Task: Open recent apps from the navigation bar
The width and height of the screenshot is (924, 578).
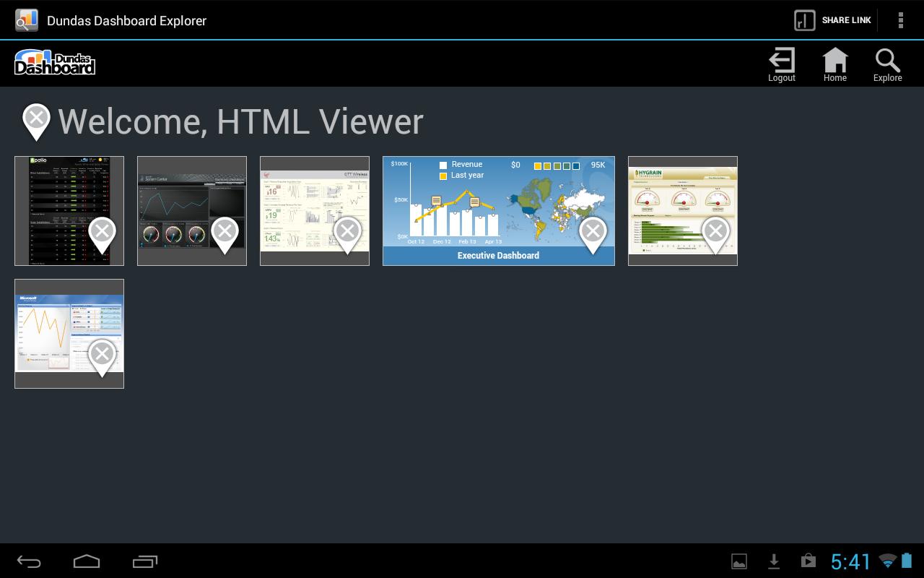Action: (x=144, y=561)
